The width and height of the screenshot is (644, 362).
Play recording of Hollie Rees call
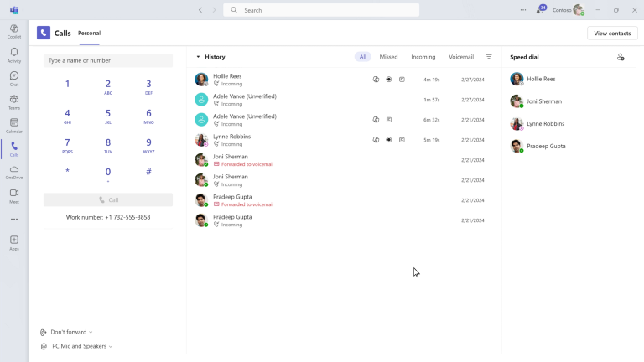pyautogui.click(x=388, y=80)
